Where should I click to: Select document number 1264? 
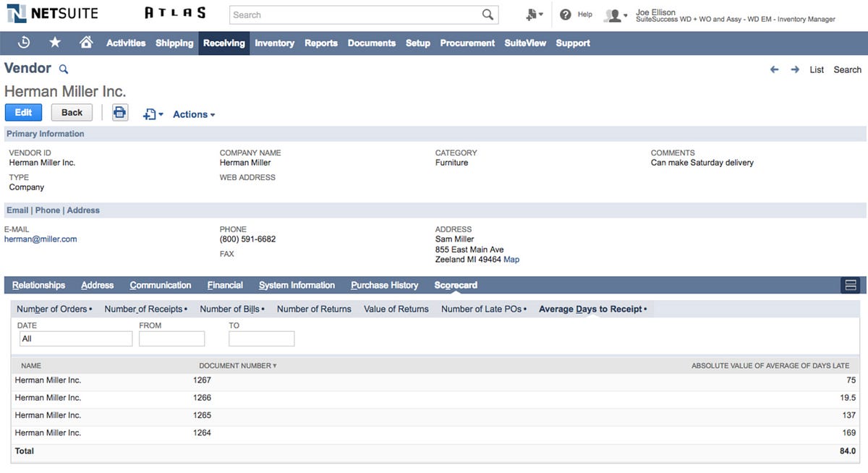202,432
